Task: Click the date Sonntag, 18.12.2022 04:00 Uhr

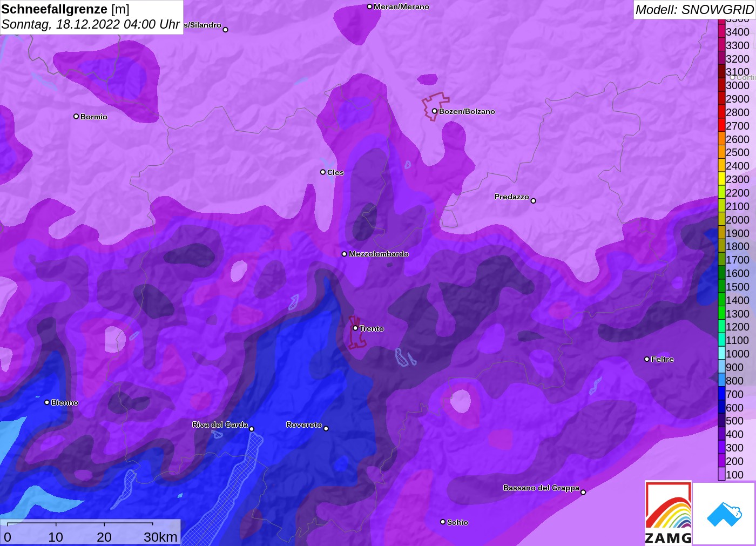Action: (x=91, y=24)
